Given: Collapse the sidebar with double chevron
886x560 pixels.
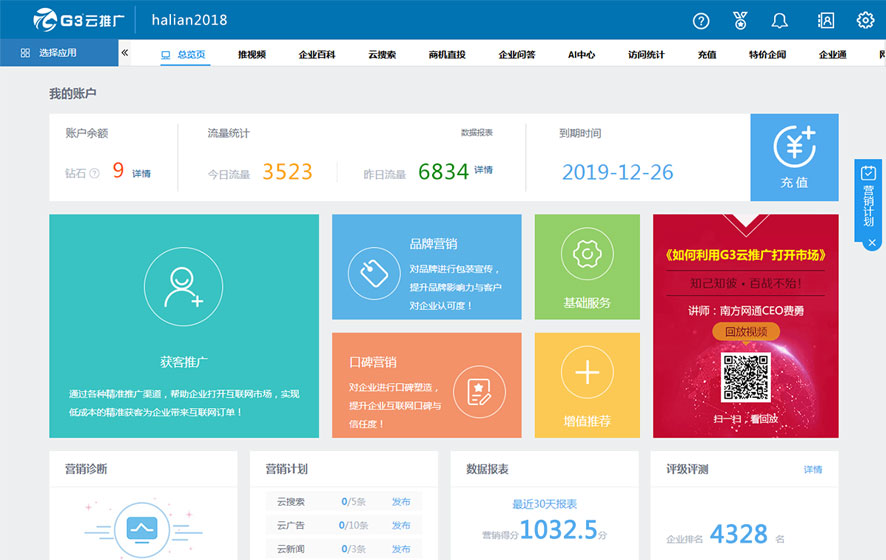Looking at the screenshot, I should pyautogui.click(x=125, y=53).
